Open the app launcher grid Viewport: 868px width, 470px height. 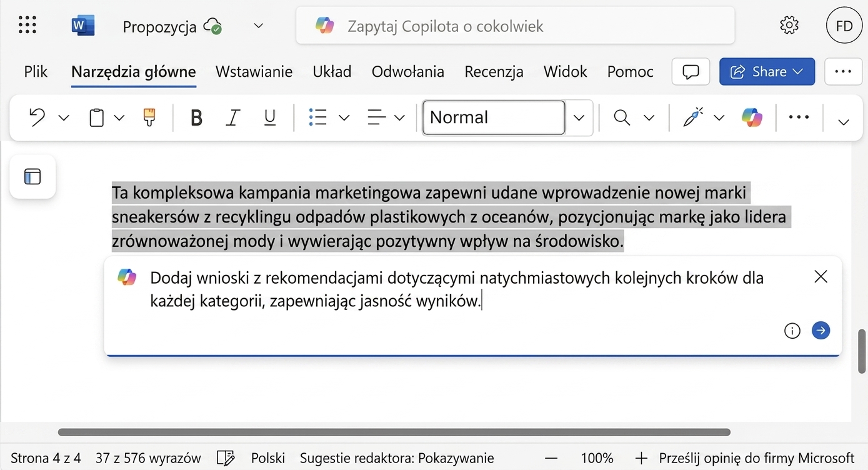tap(27, 26)
